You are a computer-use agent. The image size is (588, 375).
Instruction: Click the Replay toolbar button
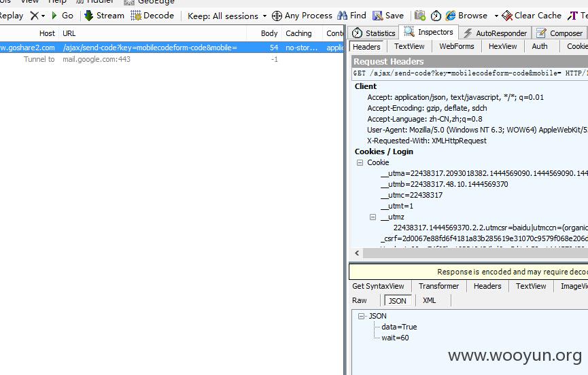pos(12,16)
